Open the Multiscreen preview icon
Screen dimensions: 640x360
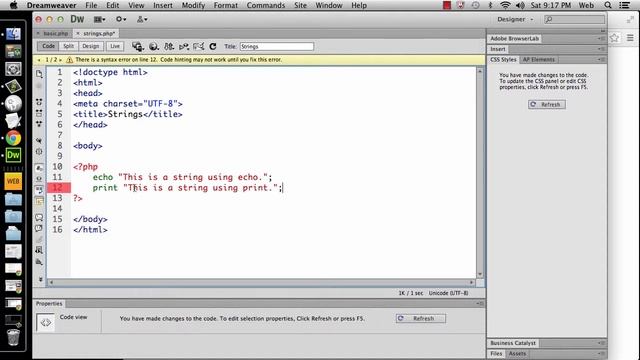[x=138, y=47]
